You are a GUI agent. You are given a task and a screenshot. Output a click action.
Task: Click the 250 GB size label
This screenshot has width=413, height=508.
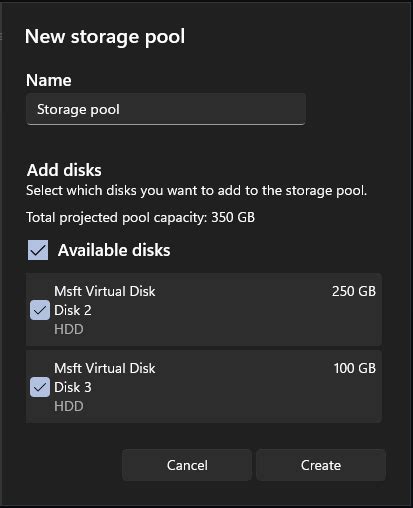click(354, 291)
